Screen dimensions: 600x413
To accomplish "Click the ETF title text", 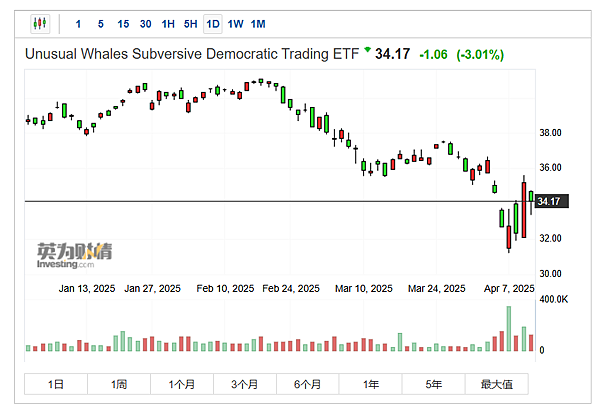I will tap(192, 54).
